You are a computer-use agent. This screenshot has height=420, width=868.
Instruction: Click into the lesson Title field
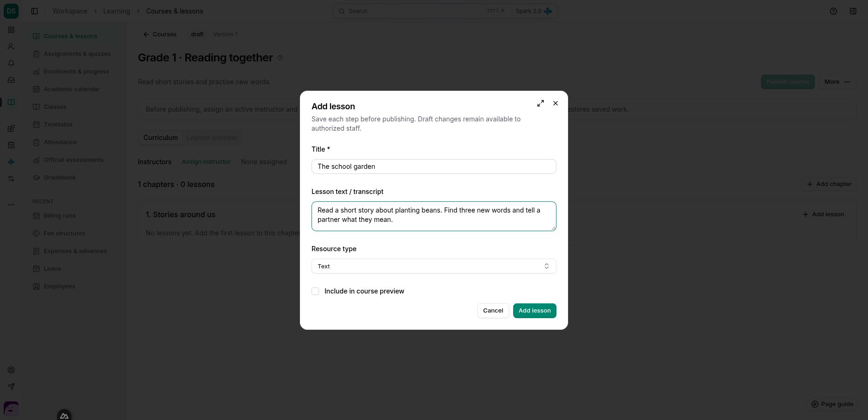pyautogui.click(x=434, y=167)
